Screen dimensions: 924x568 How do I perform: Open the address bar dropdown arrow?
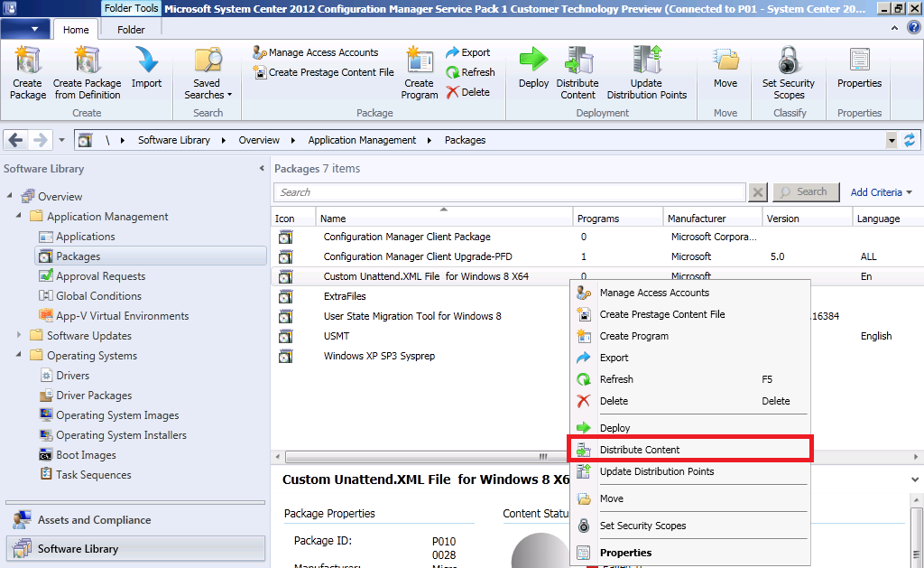tap(892, 140)
